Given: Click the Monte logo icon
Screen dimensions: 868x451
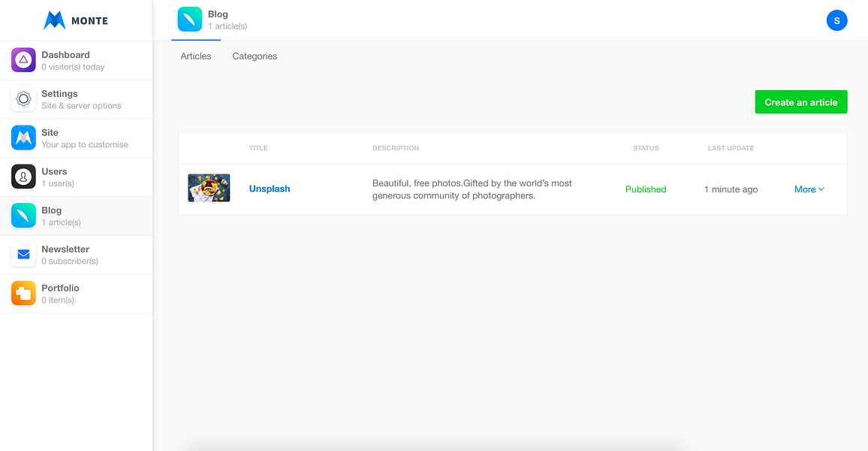Looking at the screenshot, I should [x=54, y=20].
